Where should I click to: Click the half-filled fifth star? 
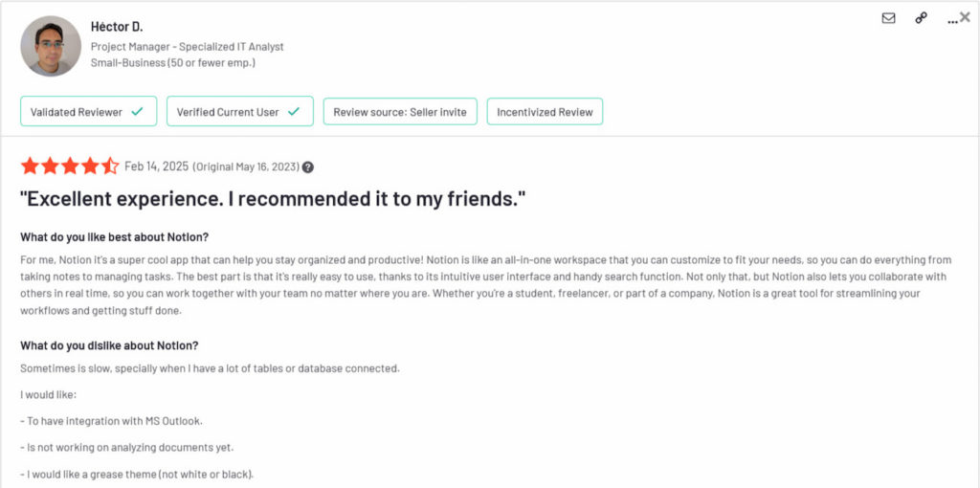pyautogui.click(x=110, y=166)
